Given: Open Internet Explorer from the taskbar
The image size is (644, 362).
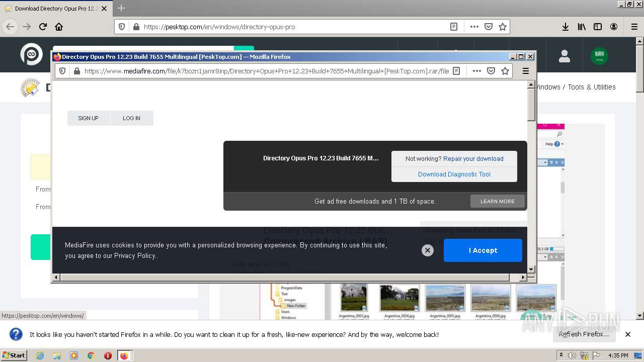Looking at the screenshot, I should click(x=40, y=355).
